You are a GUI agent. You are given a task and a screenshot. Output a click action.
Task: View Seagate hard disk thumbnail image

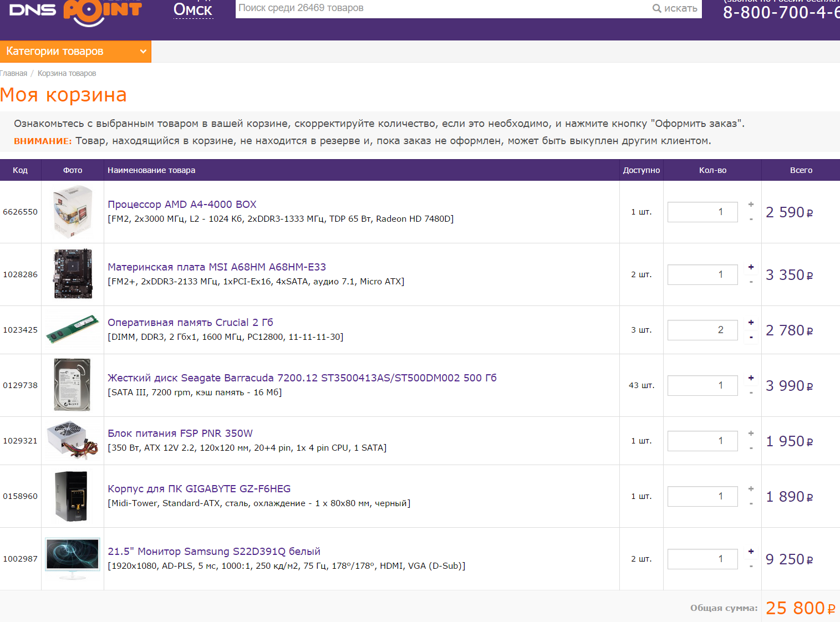click(x=73, y=385)
